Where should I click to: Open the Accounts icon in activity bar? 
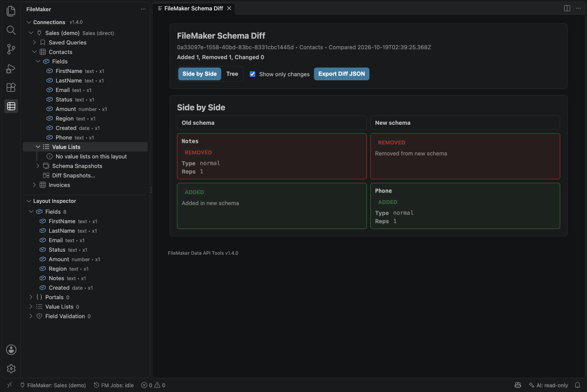(x=11, y=350)
